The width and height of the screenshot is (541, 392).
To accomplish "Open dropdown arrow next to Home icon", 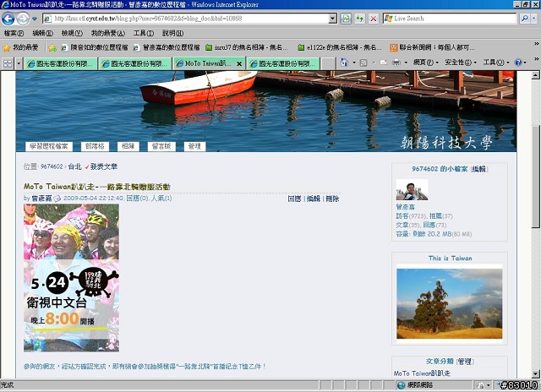I will pos(354,63).
